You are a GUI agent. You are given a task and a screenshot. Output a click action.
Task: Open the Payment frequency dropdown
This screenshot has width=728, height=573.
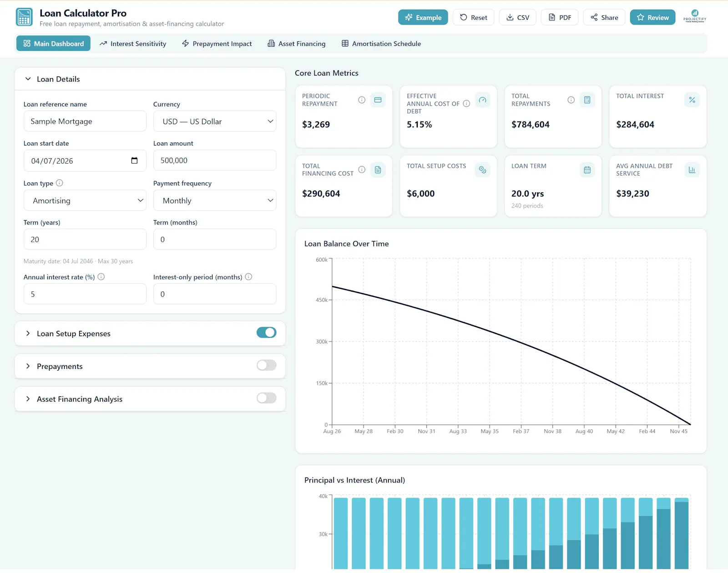click(x=215, y=201)
